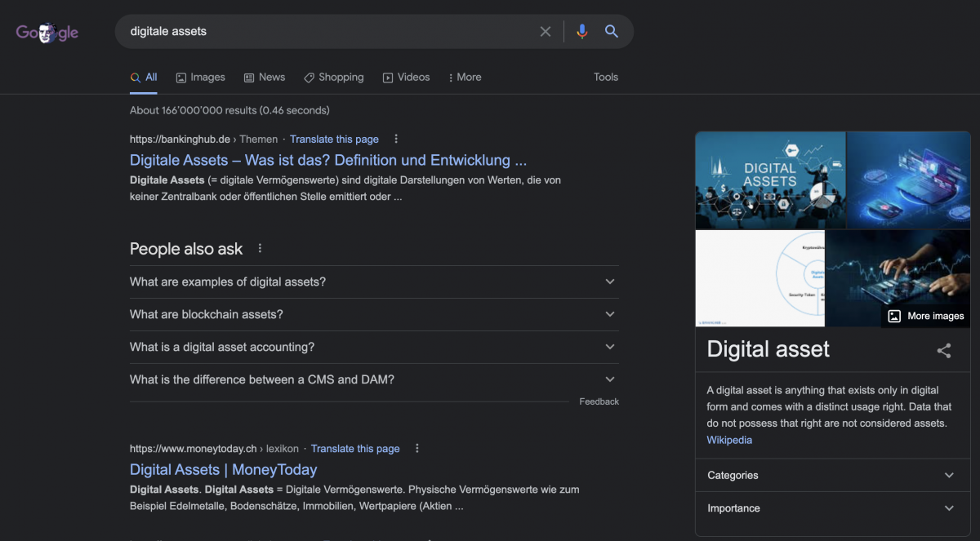Open the white circular diagram thumbnail
Screen dimensions: 980x541
[x=759, y=278]
